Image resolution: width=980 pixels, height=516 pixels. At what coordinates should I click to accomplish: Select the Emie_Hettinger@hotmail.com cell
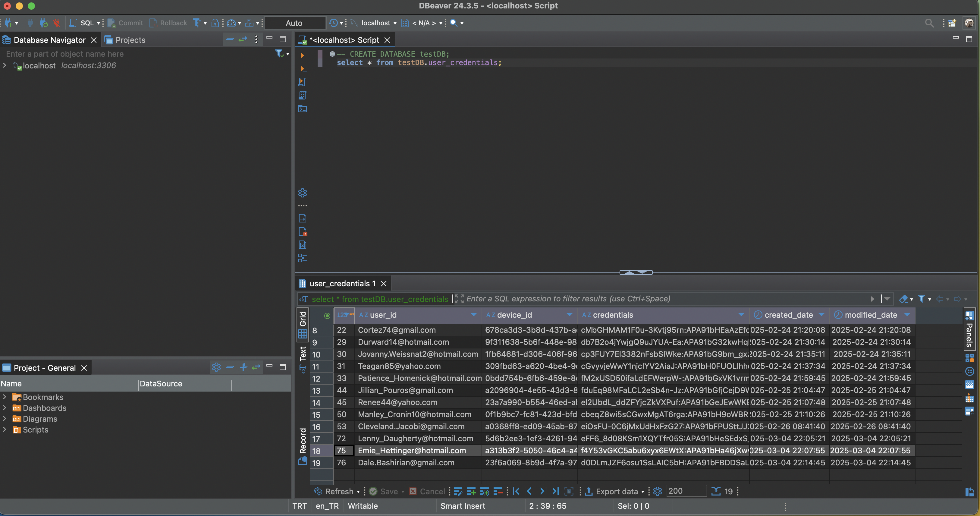(418, 451)
